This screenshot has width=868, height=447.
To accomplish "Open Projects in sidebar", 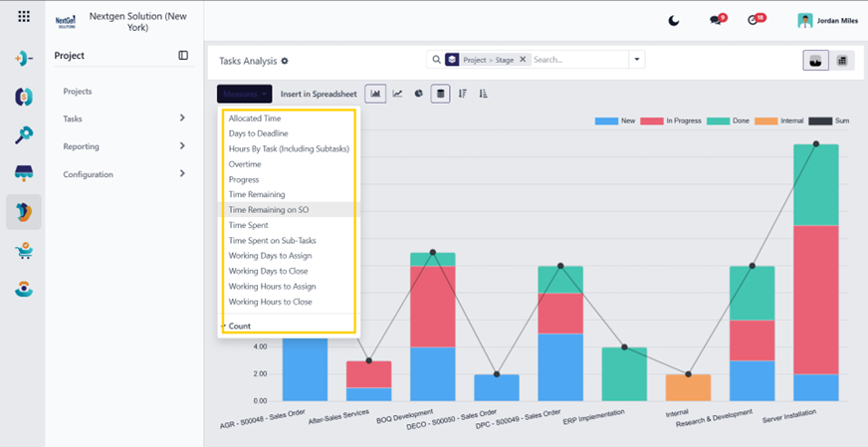I will coord(78,92).
